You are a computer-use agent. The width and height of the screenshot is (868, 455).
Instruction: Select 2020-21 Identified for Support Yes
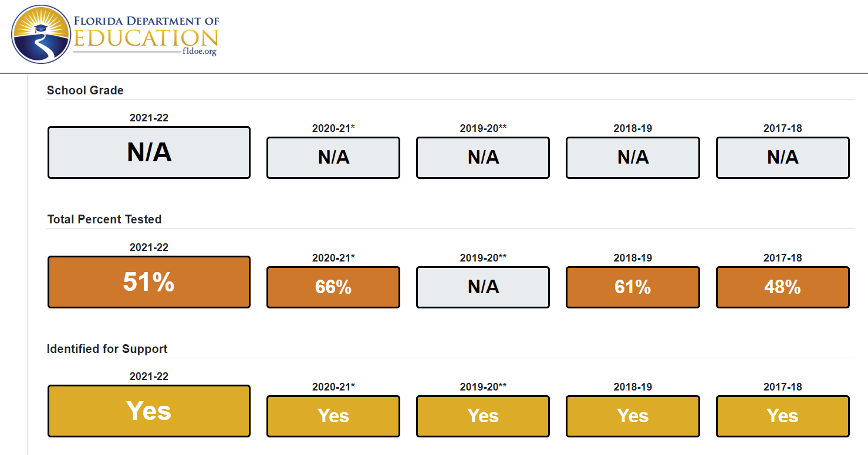coord(333,416)
